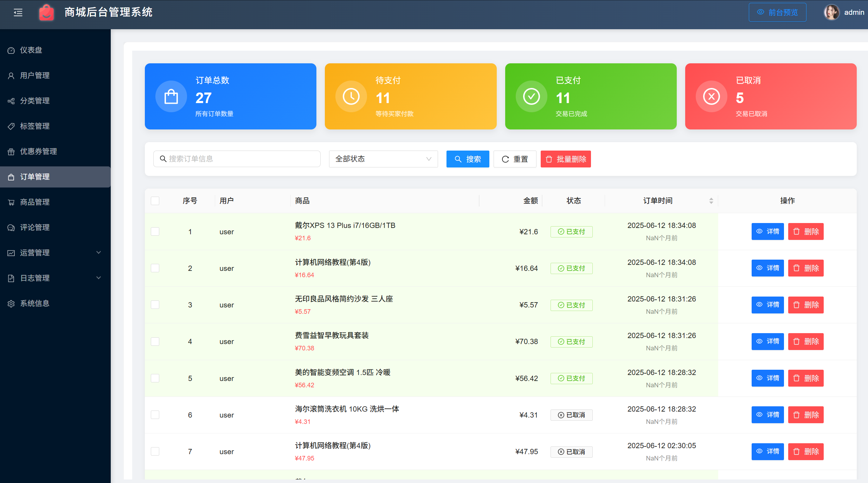868x483 pixels.
Task: Click the 前台预览 button in the header
Action: coord(777,13)
